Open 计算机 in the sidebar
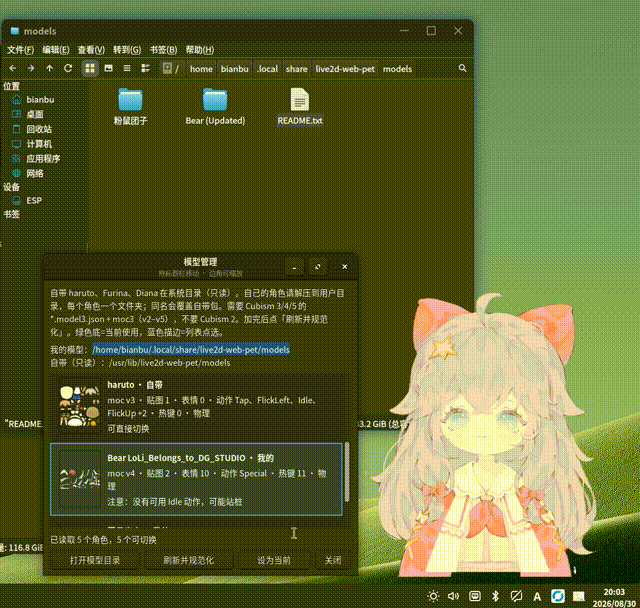This screenshot has height=608, width=640. tap(39, 144)
